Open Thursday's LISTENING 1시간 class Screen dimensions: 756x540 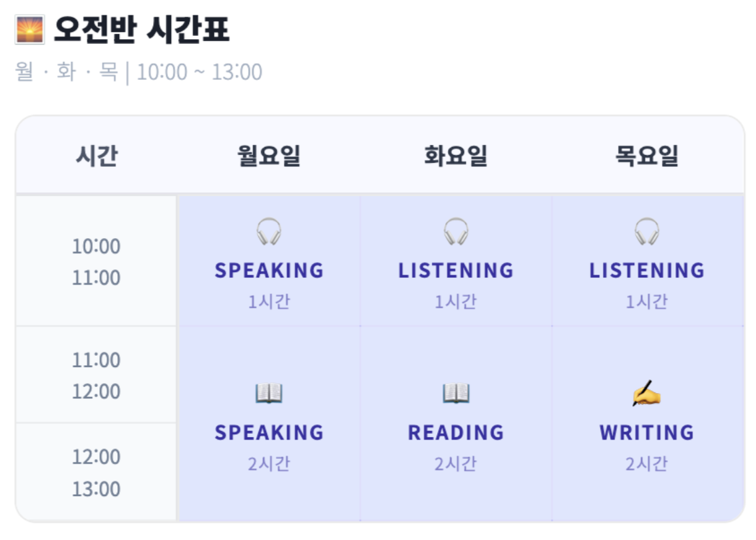click(x=648, y=261)
